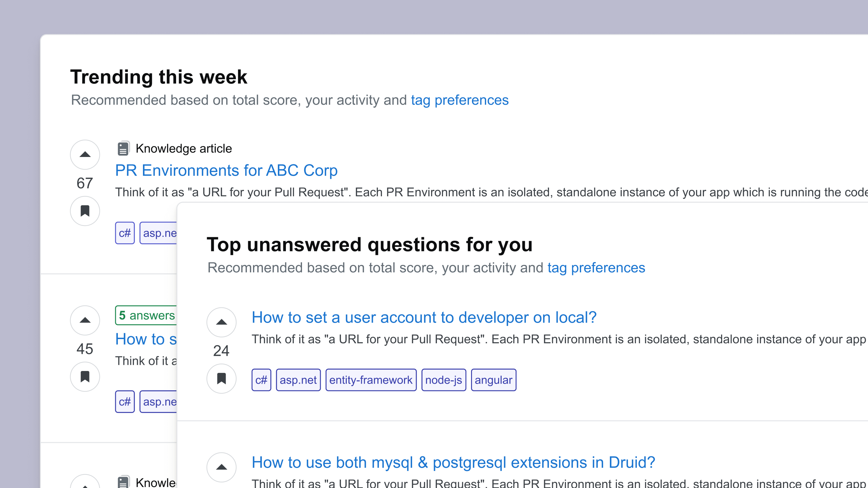This screenshot has width=868, height=488.
Task: Select the asp.net tag under developer question
Action: (298, 380)
